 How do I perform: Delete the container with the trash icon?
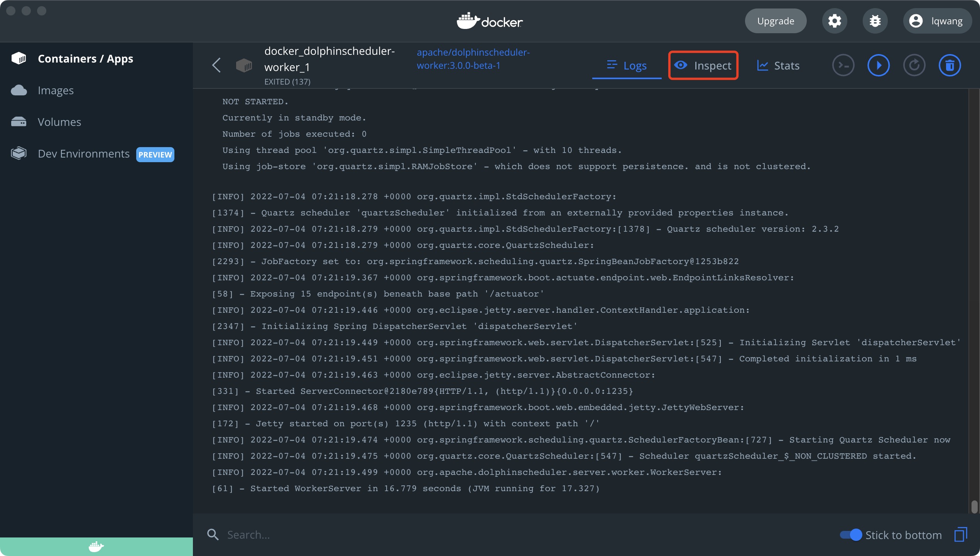(x=950, y=65)
